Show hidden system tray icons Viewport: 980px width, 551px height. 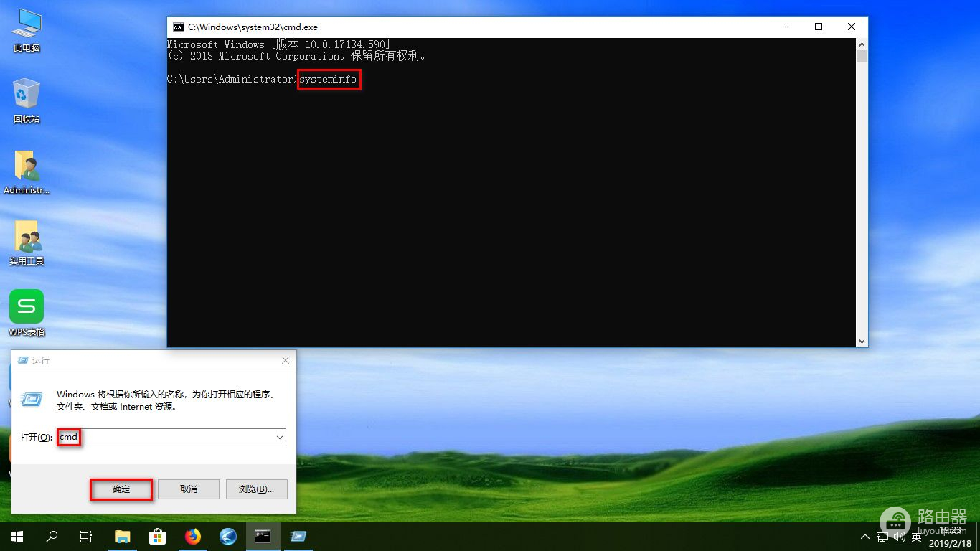click(866, 537)
